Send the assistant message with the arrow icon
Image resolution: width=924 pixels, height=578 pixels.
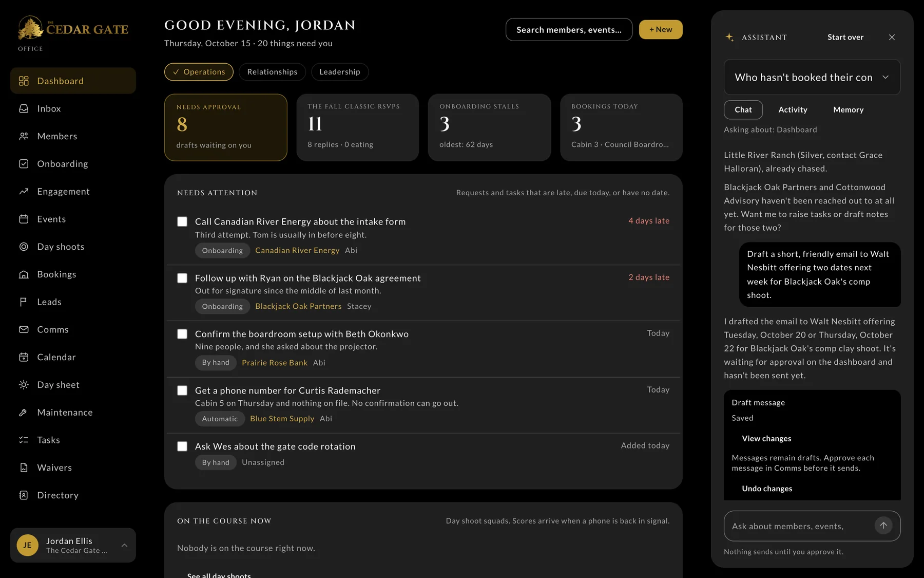[x=883, y=526]
